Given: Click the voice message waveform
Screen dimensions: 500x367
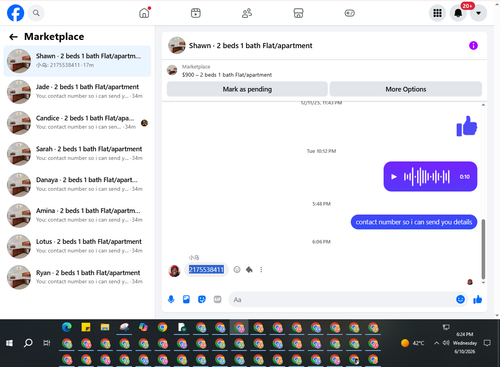Looking at the screenshot, I should pos(427,177).
